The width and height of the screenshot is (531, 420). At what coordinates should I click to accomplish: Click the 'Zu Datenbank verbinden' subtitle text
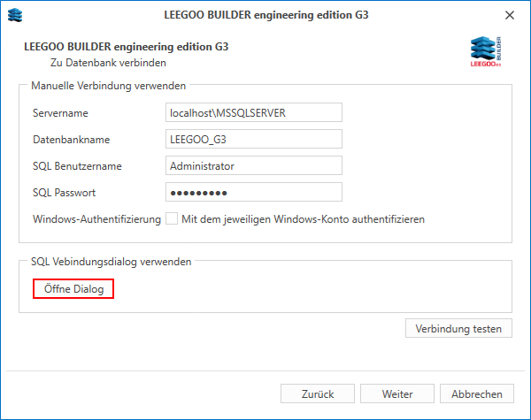[108, 63]
